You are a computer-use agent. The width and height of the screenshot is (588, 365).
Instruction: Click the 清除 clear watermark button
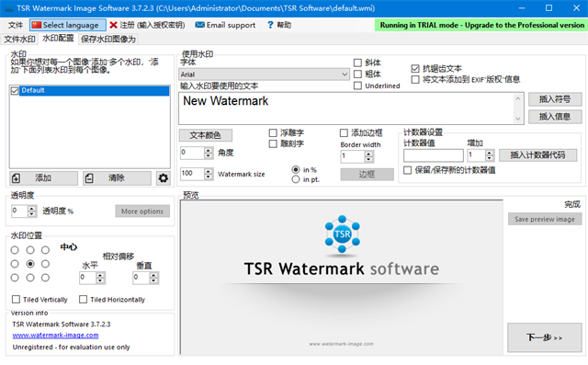pyautogui.click(x=117, y=178)
